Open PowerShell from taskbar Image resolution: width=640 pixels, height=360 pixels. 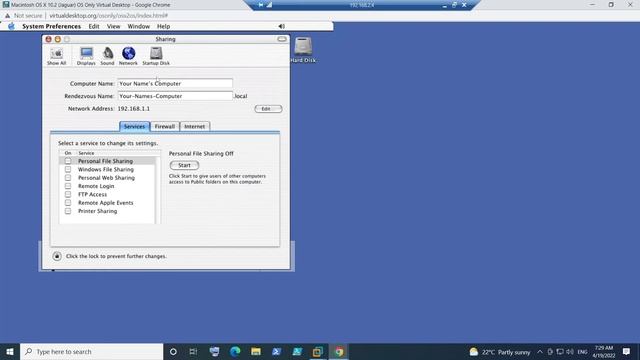(x=276, y=351)
